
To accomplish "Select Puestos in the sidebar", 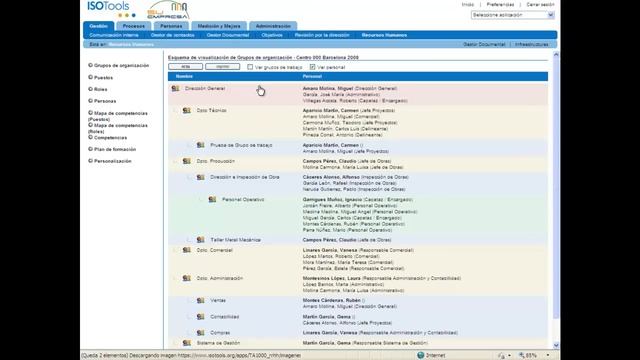I will (x=103, y=78).
